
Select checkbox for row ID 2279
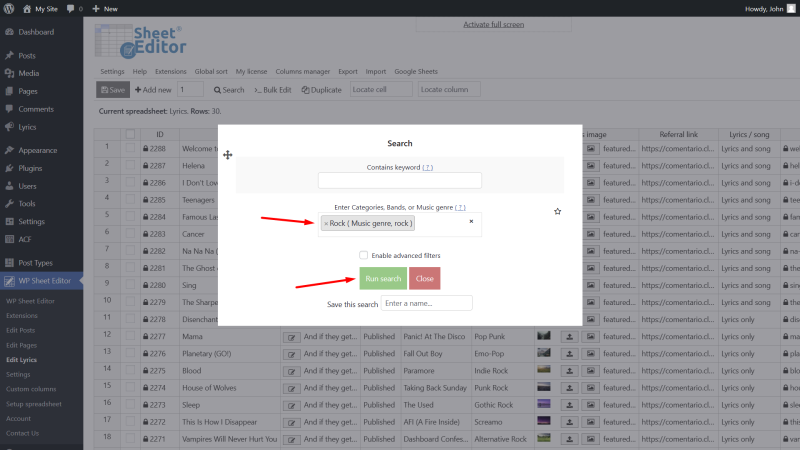pos(130,302)
